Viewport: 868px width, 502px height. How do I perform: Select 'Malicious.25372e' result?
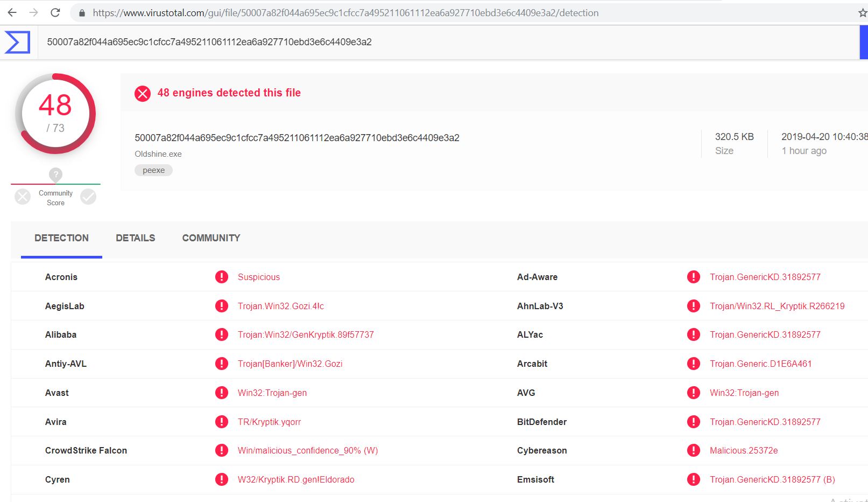[x=744, y=450]
